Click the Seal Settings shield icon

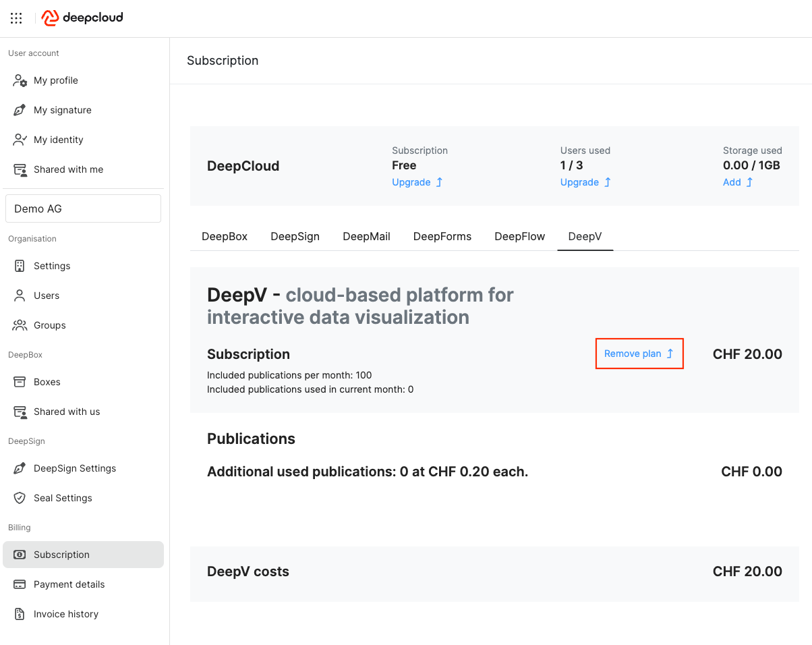20,498
